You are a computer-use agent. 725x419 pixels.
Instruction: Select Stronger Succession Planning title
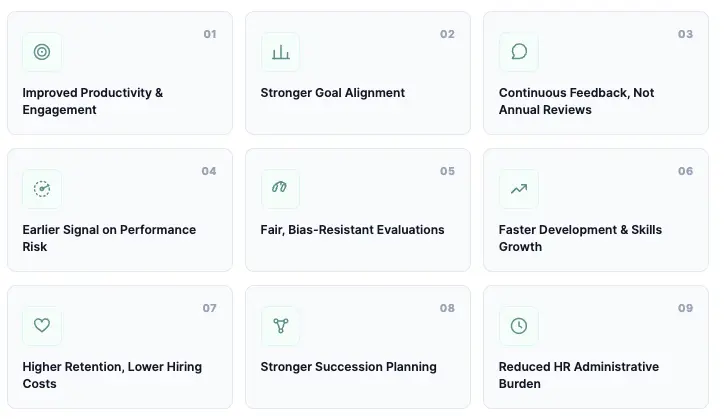pyautogui.click(x=348, y=367)
